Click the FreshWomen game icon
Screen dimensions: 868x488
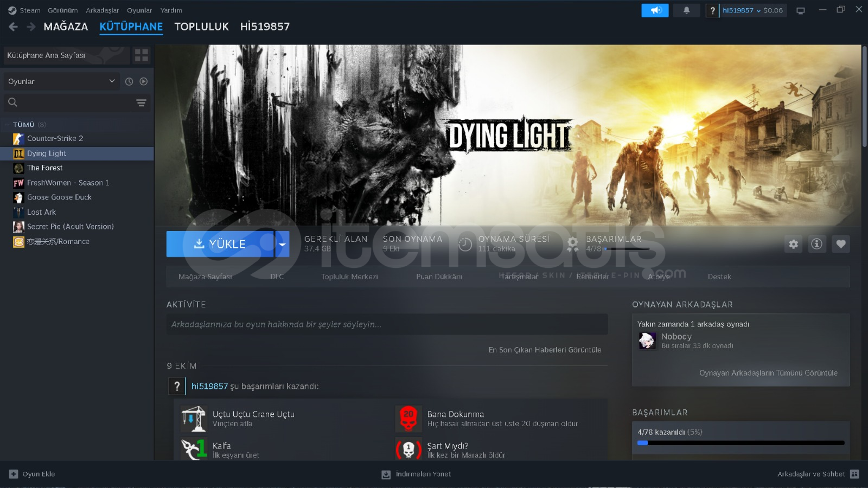point(18,183)
